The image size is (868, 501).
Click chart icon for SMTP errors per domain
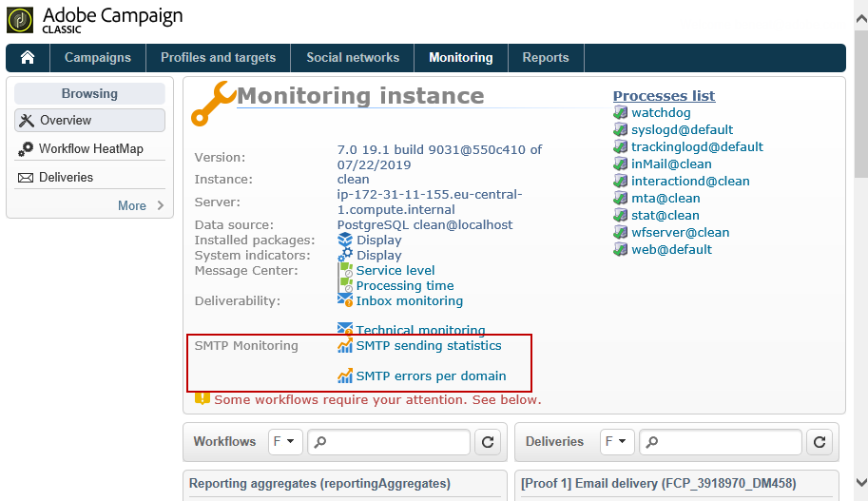click(345, 376)
